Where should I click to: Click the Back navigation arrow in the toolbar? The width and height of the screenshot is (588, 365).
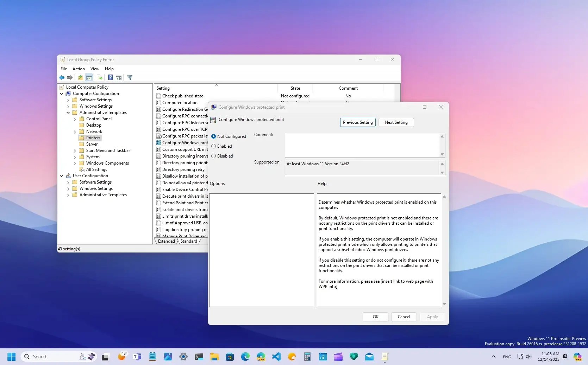pyautogui.click(x=62, y=78)
